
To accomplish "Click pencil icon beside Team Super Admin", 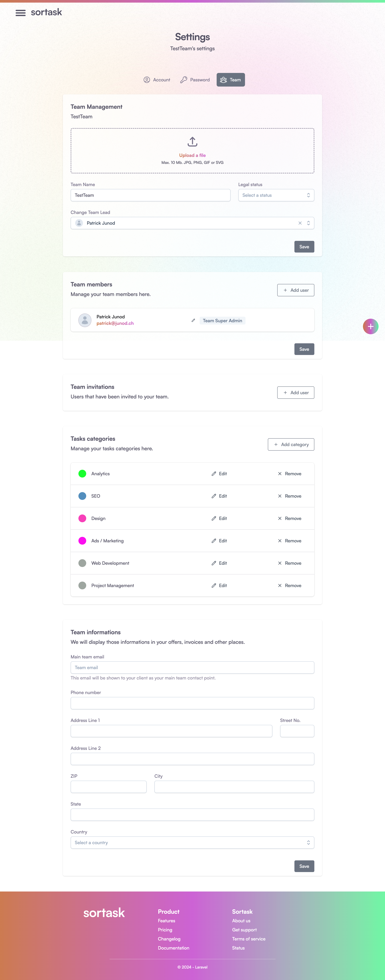I will (193, 320).
